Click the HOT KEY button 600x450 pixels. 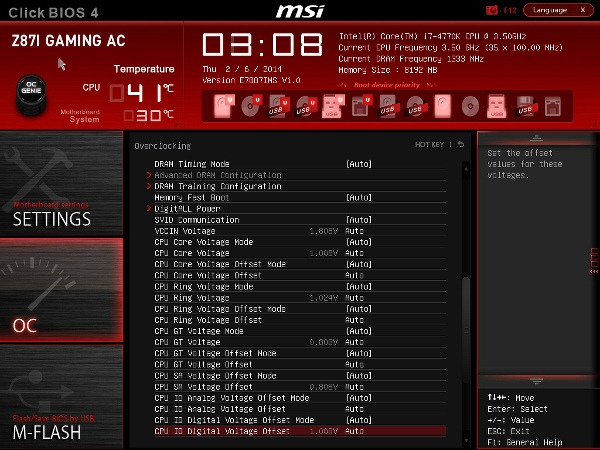429,144
